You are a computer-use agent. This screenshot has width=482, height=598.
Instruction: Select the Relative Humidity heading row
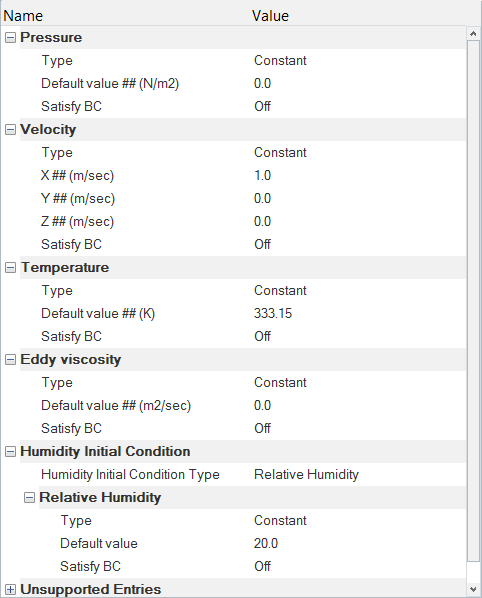[252, 497]
